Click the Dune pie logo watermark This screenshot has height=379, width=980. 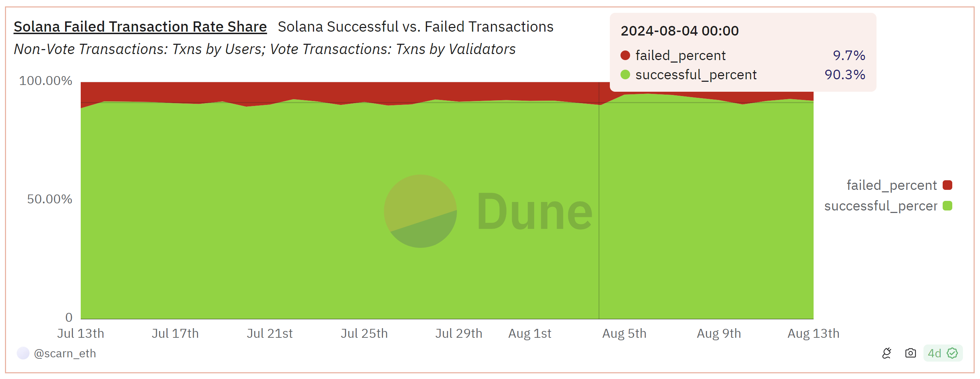pyautogui.click(x=420, y=211)
